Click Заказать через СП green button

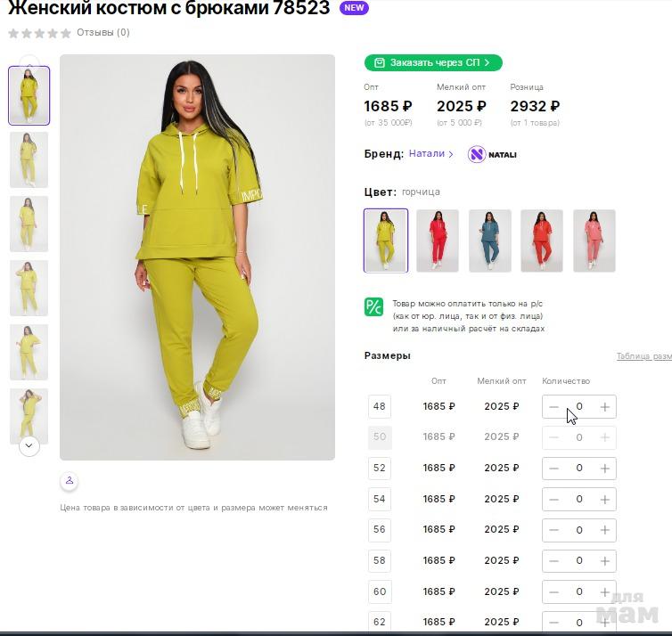(433, 62)
